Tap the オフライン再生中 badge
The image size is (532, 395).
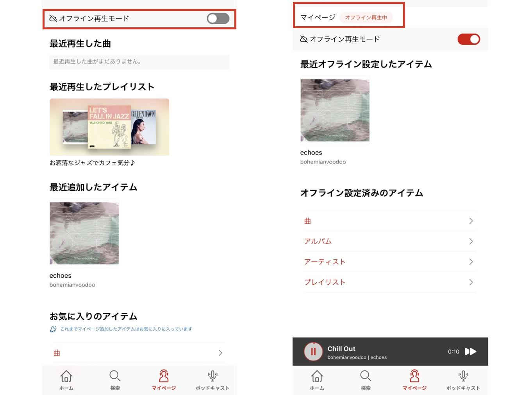366,18
